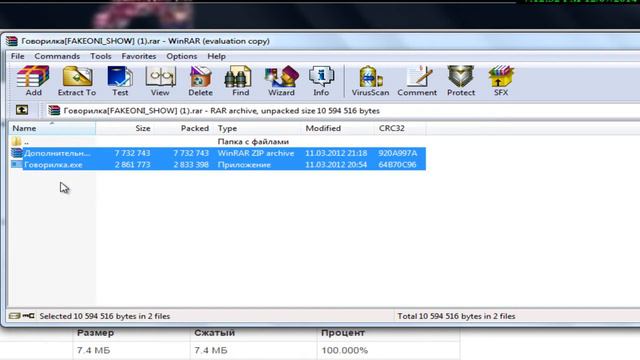
Task: Sort by the CRC32 column header
Action: coord(401,128)
